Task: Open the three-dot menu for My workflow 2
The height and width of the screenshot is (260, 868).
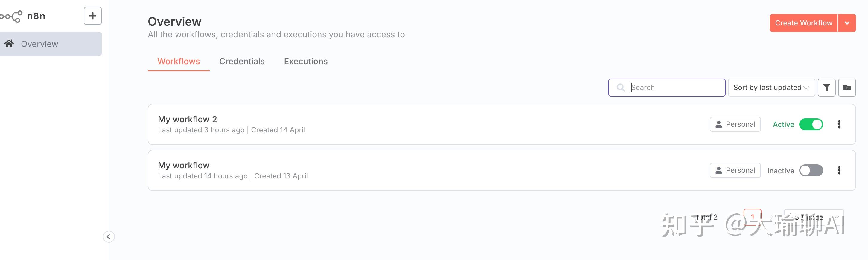Action: pyautogui.click(x=839, y=124)
